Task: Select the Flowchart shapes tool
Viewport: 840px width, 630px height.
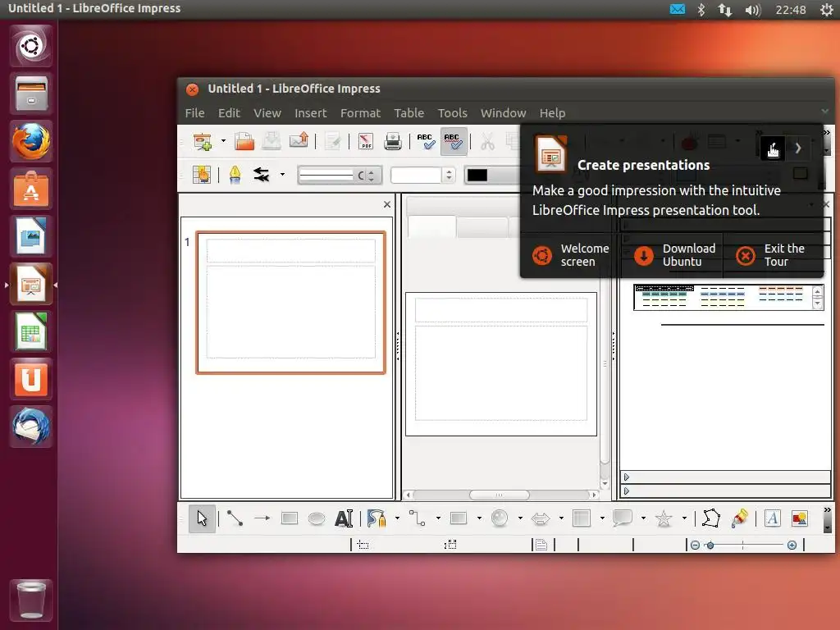Action: (x=582, y=518)
